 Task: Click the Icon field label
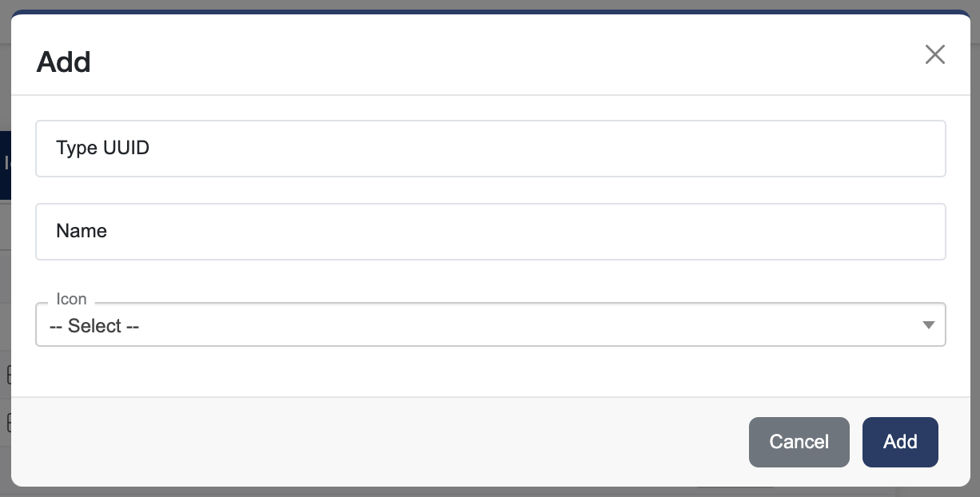click(71, 299)
